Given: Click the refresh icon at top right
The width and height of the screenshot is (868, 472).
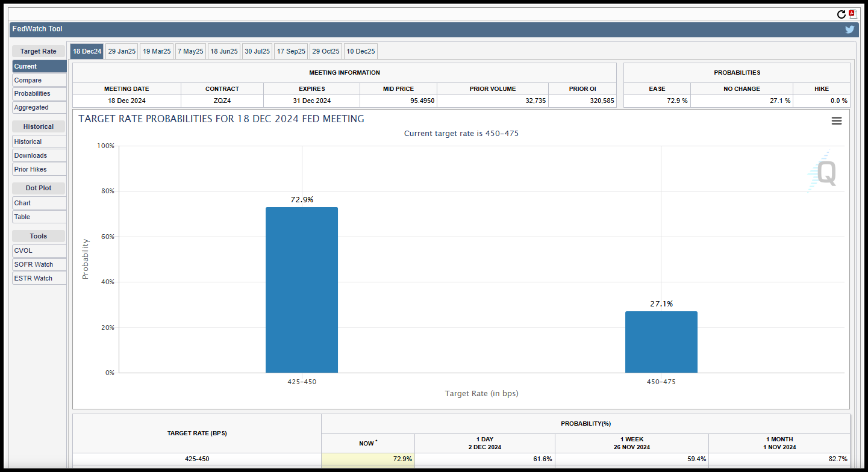Looking at the screenshot, I should (841, 14).
